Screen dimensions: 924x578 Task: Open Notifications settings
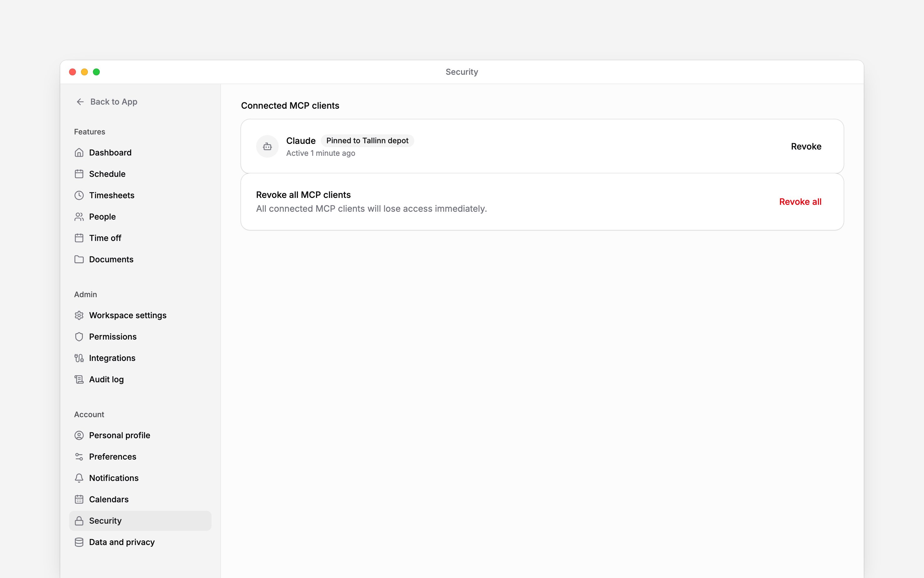(x=140, y=478)
